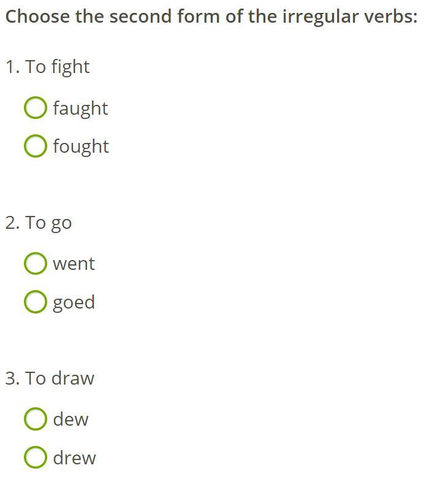Click the '1. To fight' question text
This screenshot has height=495, width=448.
(x=48, y=67)
